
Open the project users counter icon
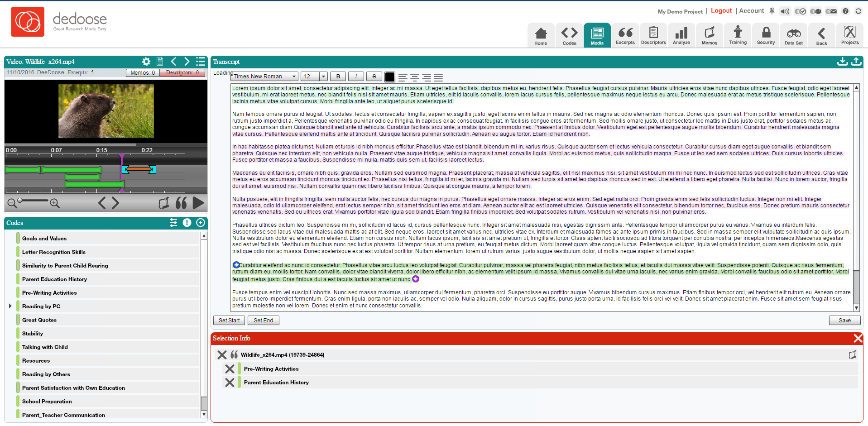click(816, 11)
